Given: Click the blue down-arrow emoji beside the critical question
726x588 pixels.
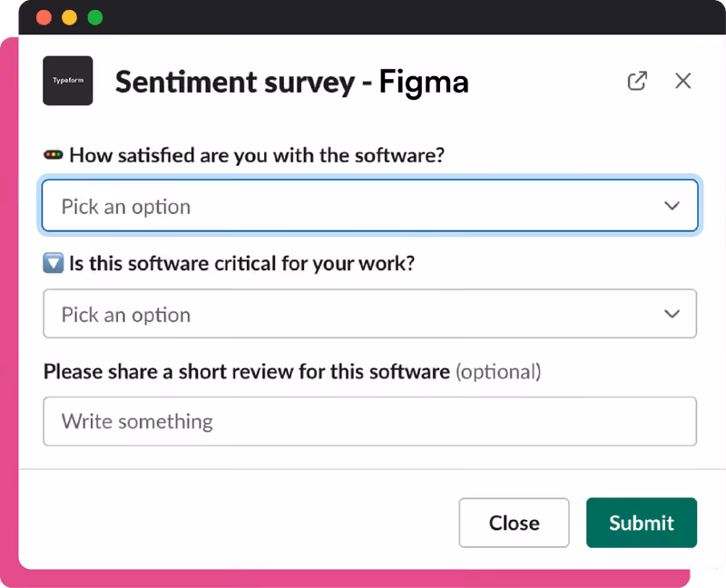Looking at the screenshot, I should tap(54, 263).
